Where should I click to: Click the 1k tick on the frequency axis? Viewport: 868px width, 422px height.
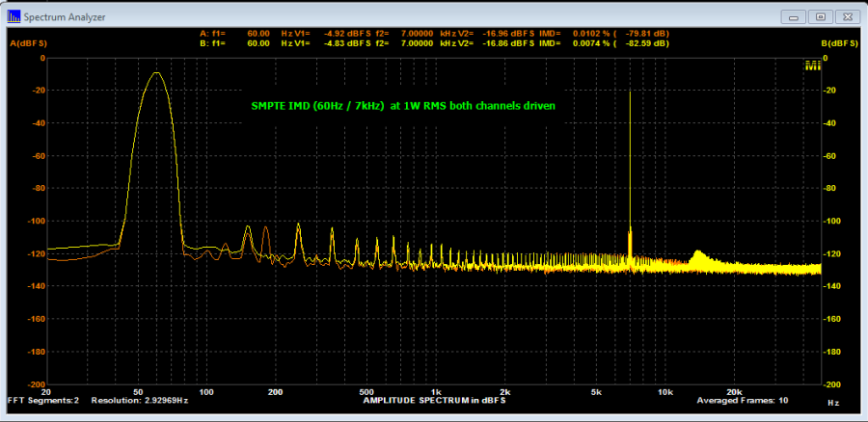click(436, 392)
